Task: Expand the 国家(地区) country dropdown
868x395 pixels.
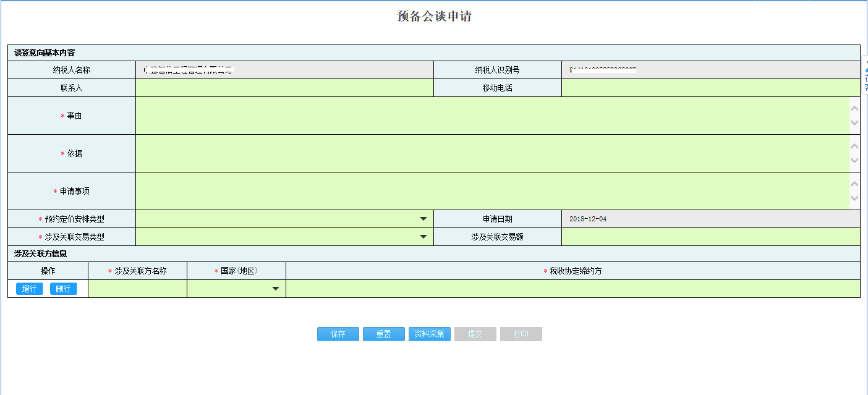Action: pyautogui.click(x=276, y=288)
